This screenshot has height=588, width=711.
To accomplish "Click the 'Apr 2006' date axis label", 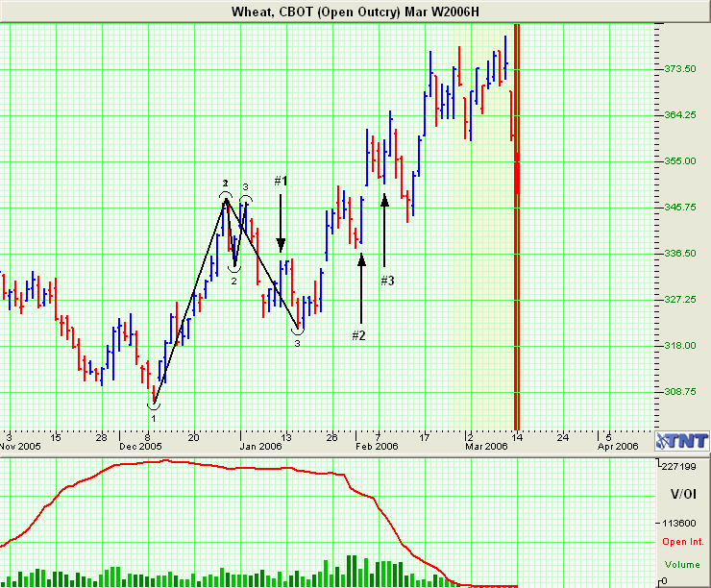I will (x=618, y=447).
